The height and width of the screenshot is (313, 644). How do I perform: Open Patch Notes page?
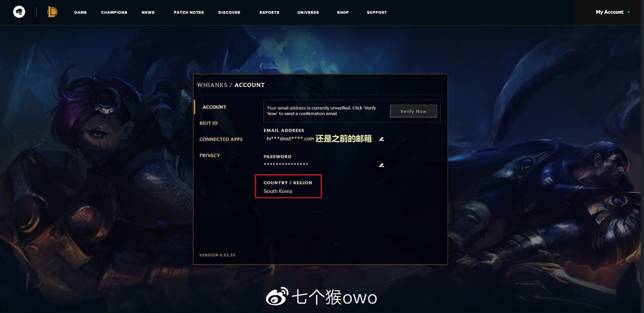point(189,12)
